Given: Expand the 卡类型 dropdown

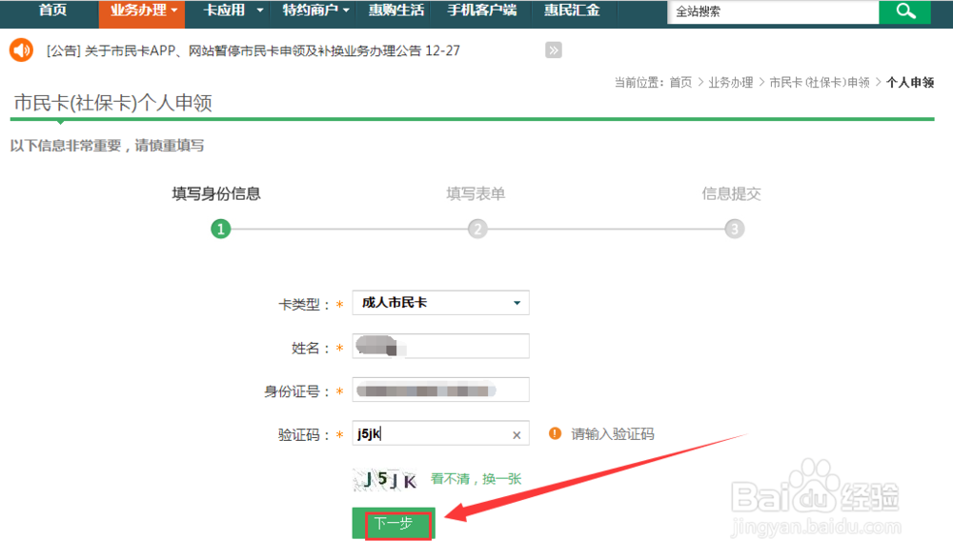Looking at the screenshot, I should point(440,303).
